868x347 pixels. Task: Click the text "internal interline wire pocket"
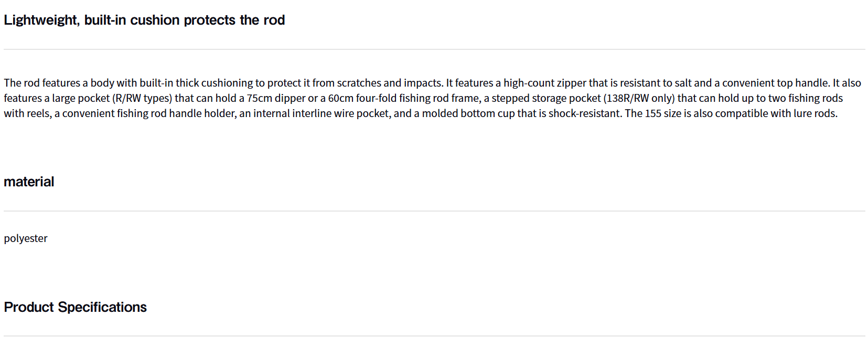[322, 113]
